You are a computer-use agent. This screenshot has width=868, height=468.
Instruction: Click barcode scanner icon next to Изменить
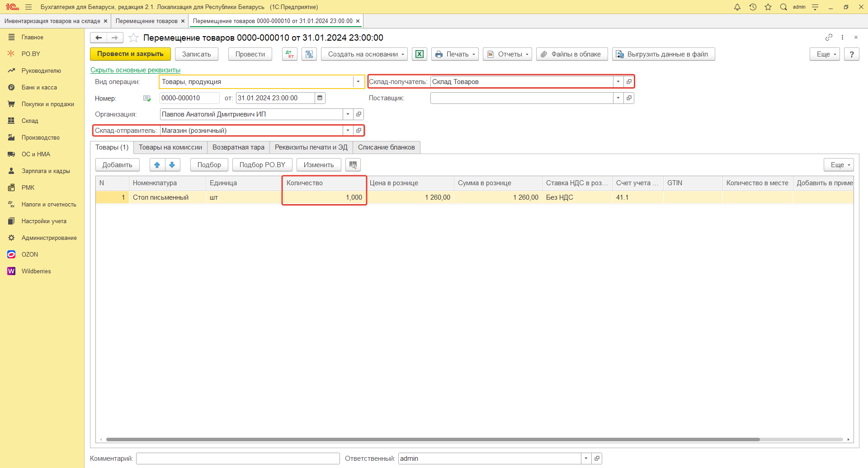click(353, 165)
